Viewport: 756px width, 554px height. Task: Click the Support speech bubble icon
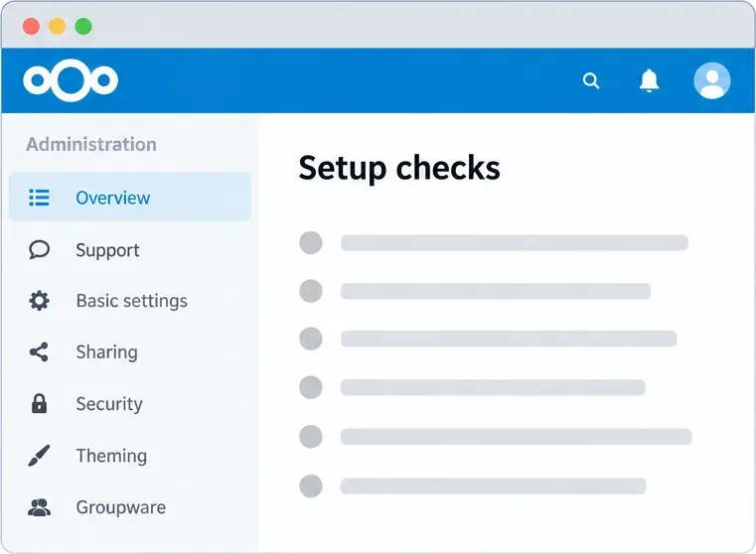pos(39,249)
